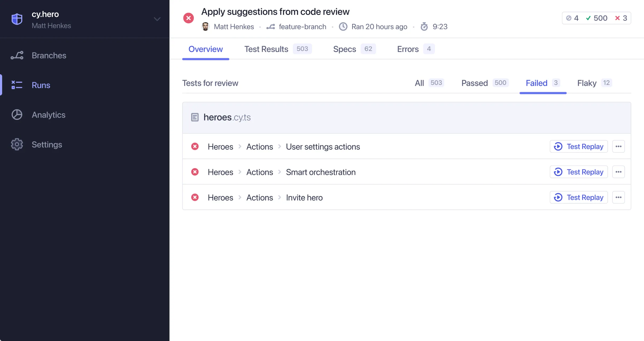Click the Test Replay icon for Smart orchestration
Image resolution: width=644 pixels, height=341 pixels.
(x=558, y=172)
